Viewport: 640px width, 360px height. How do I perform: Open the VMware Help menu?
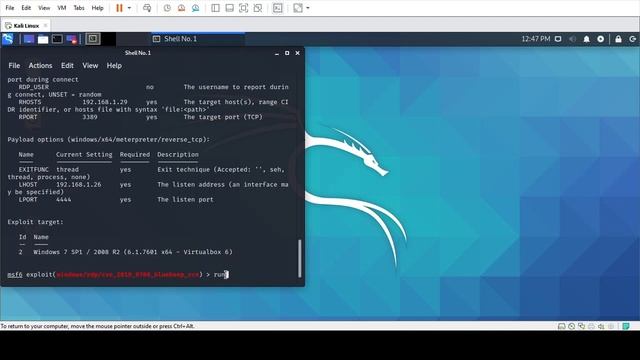pos(97,8)
